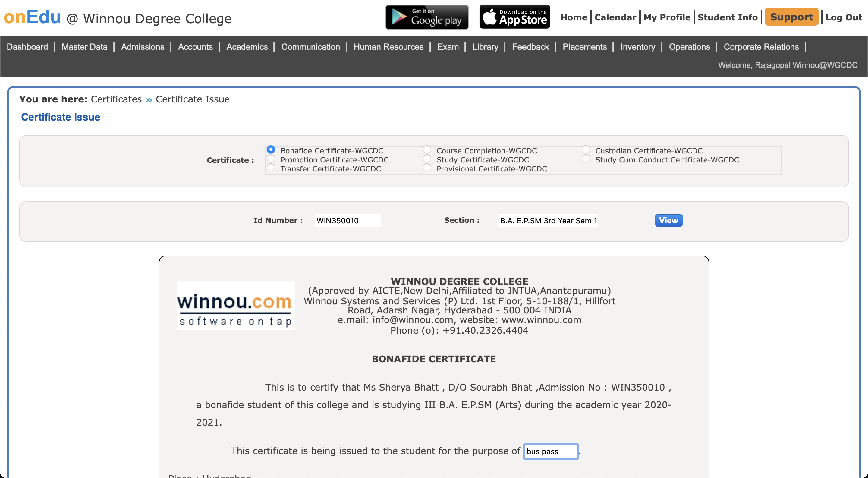
Task: Click the Certificates breadcrumb link
Action: point(116,99)
